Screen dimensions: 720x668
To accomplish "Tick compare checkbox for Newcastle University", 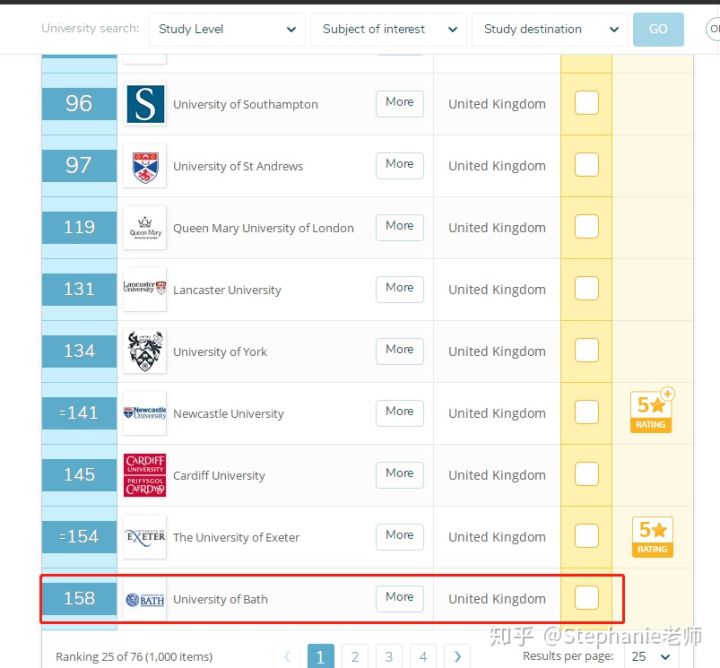I will tap(586, 412).
